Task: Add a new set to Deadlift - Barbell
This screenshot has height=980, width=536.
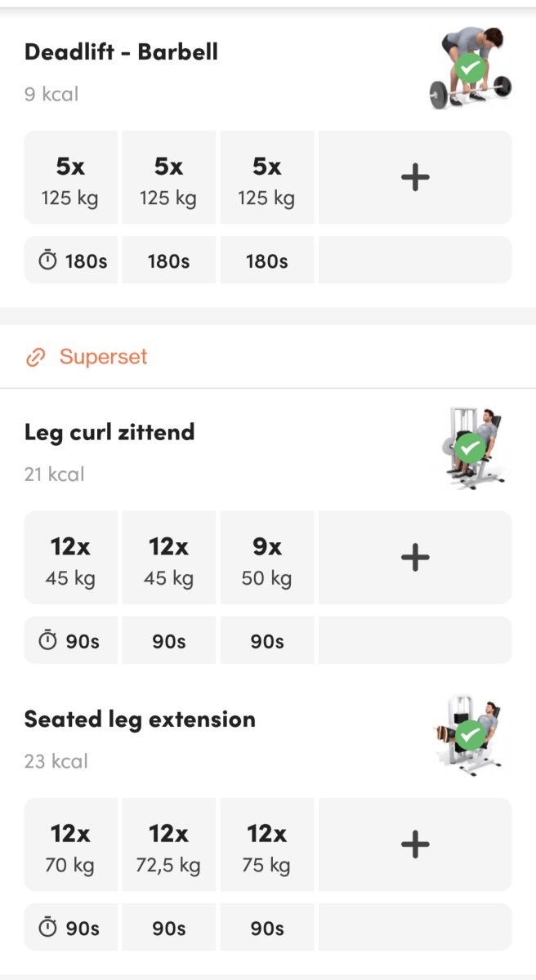Action: pyautogui.click(x=415, y=177)
